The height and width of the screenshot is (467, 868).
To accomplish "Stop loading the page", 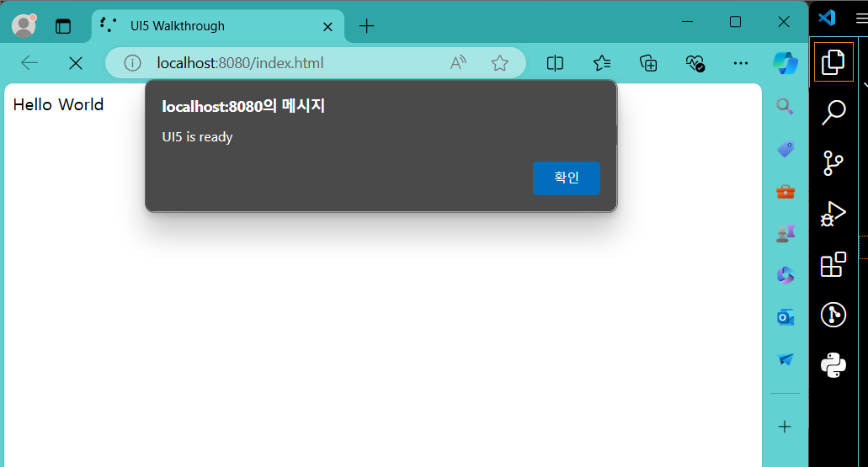I will pos(76,63).
